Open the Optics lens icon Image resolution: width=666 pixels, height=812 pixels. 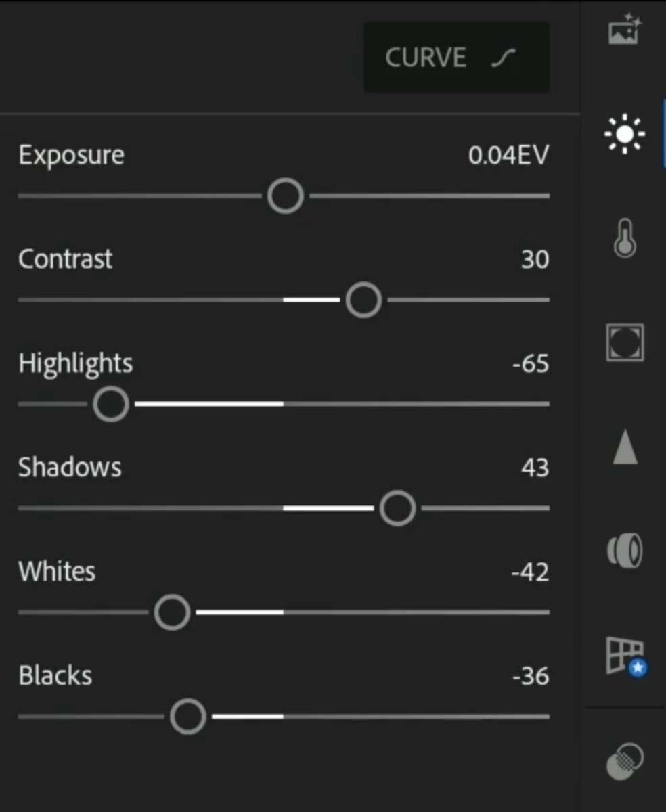point(624,551)
